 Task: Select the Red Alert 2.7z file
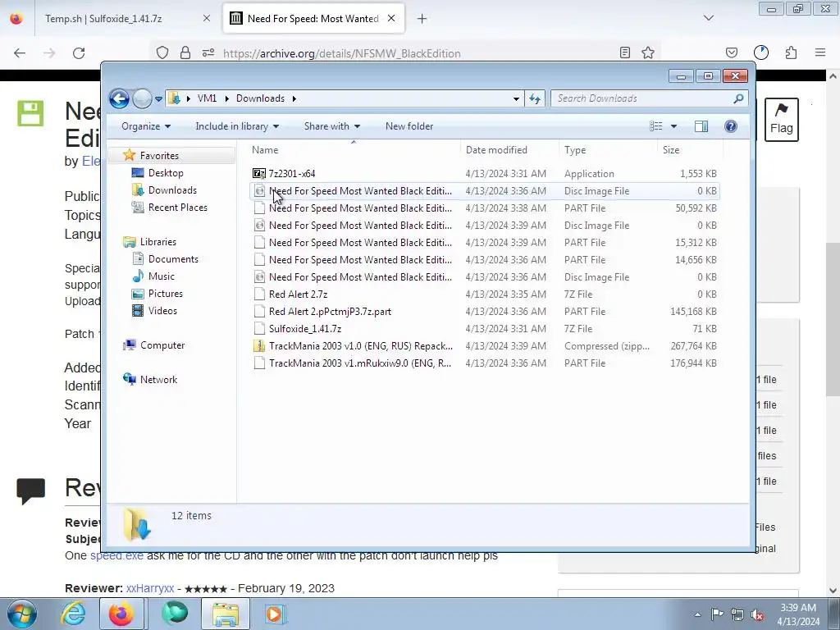coord(484,294)
